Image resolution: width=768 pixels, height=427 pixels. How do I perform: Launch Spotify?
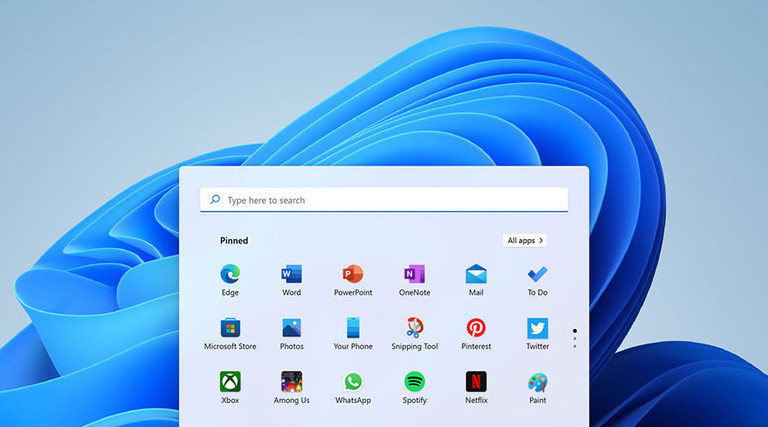click(x=414, y=387)
